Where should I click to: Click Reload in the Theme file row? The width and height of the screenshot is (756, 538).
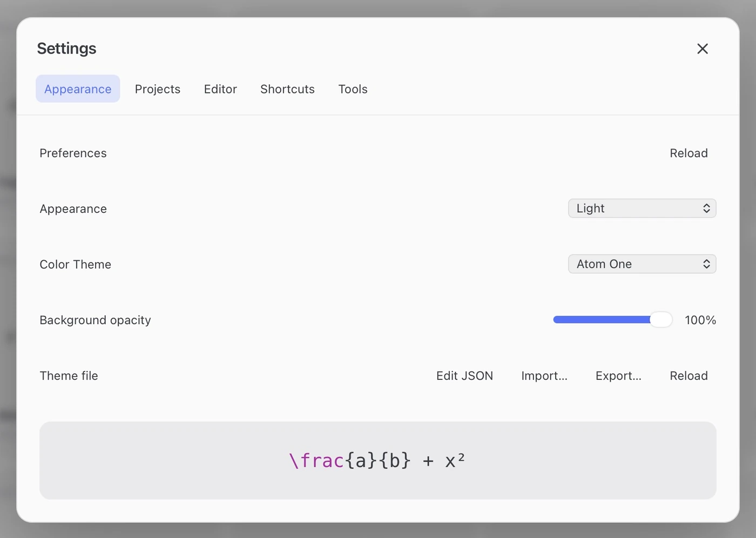688,375
